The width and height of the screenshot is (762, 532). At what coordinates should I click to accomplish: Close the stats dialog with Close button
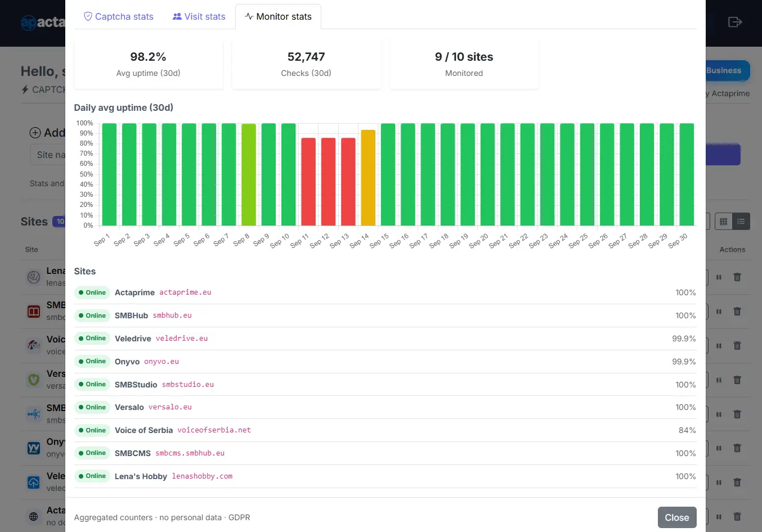click(x=677, y=517)
